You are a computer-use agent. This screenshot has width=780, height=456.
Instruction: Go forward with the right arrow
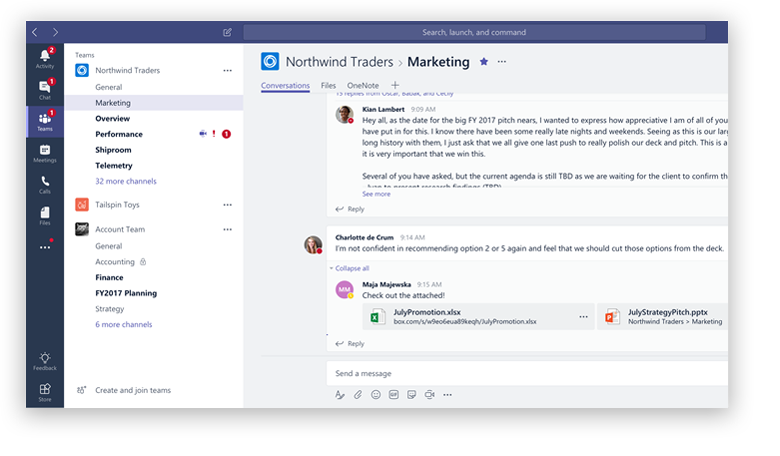55,32
